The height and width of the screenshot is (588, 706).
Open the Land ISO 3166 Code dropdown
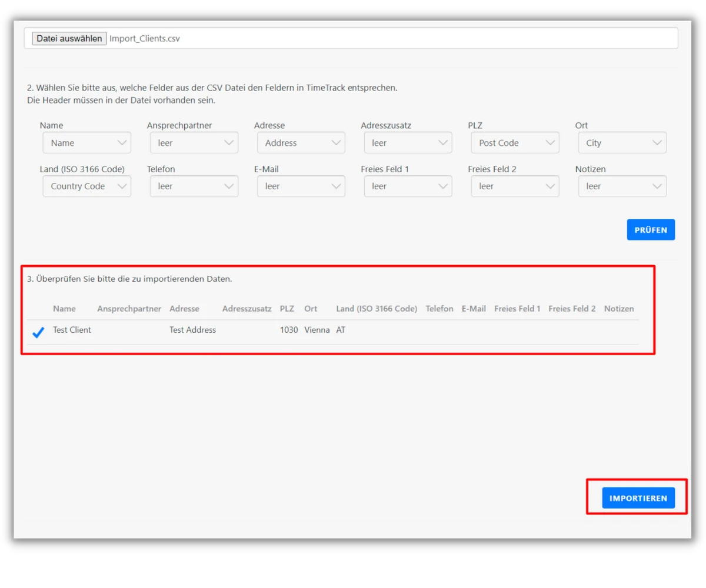[86, 186]
